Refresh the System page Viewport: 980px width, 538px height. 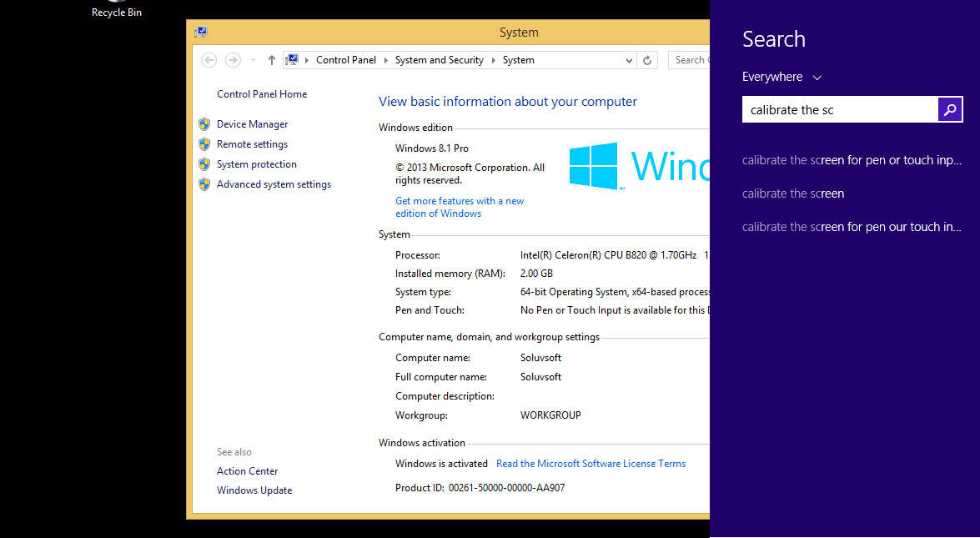pyautogui.click(x=647, y=61)
